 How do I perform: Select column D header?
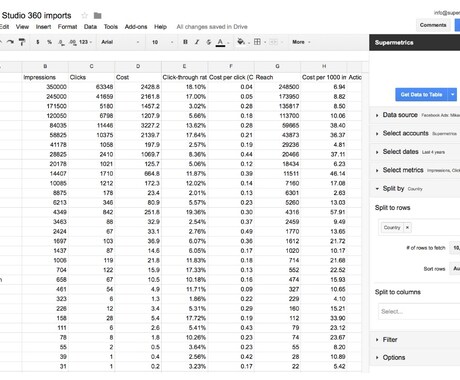pyautogui.click(x=138, y=66)
